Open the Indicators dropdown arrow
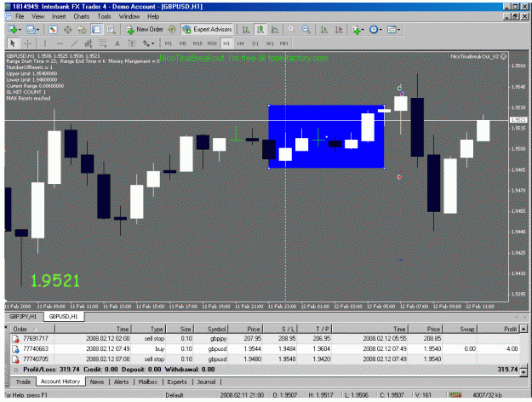Screen dimensions: 532x402 (x=363, y=30)
